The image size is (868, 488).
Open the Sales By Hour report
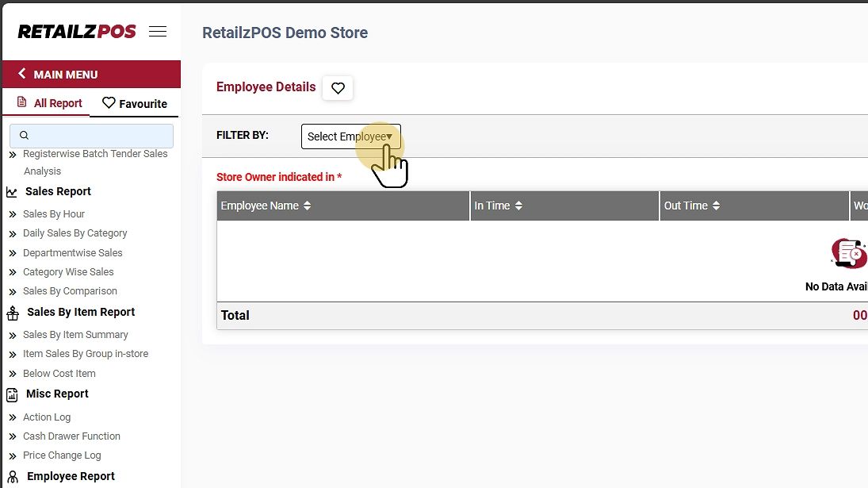click(54, 214)
